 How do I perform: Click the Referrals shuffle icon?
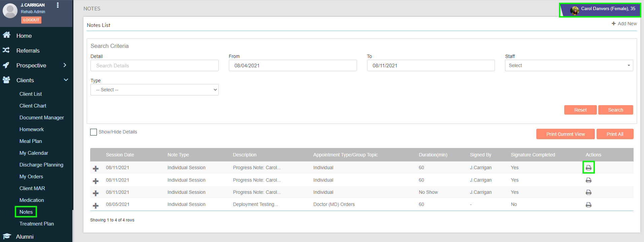[6, 50]
